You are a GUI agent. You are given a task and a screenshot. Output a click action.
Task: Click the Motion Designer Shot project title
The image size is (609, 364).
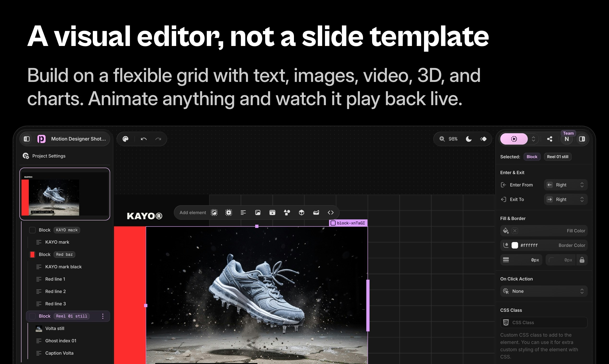pos(79,139)
